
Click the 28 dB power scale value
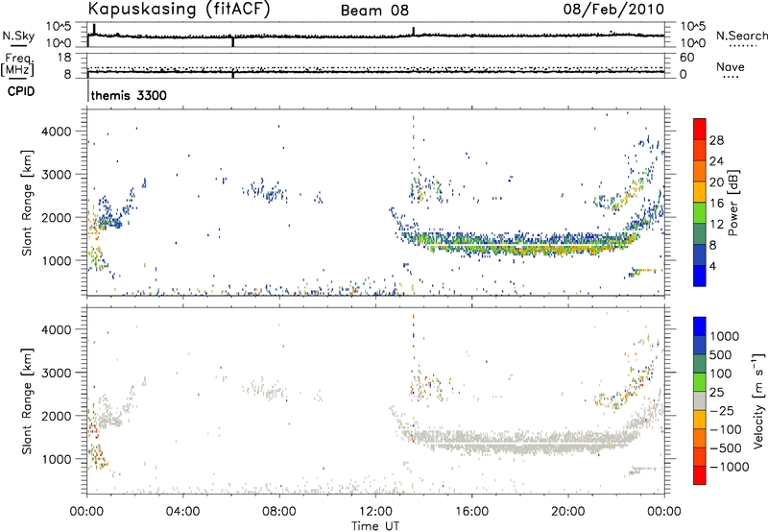(x=716, y=140)
